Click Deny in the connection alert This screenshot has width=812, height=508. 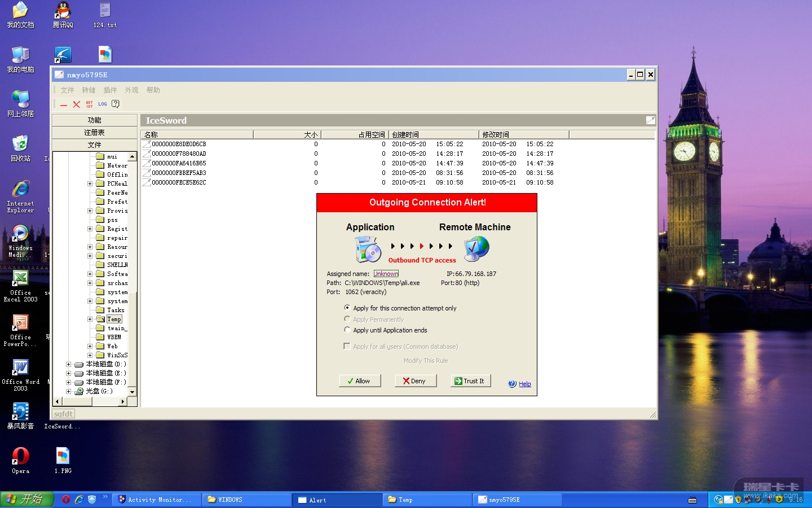coord(416,381)
